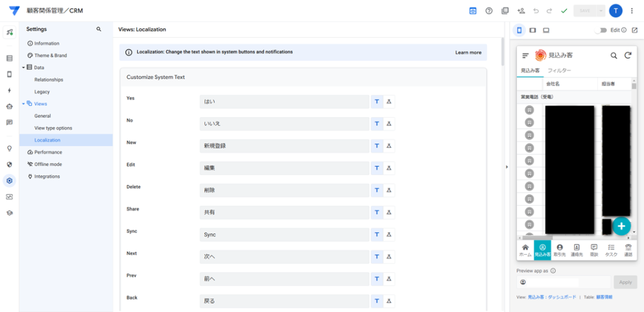Open the Data section icon in left rail
This screenshot has height=312, width=644.
pyautogui.click(x=9, y=58)
